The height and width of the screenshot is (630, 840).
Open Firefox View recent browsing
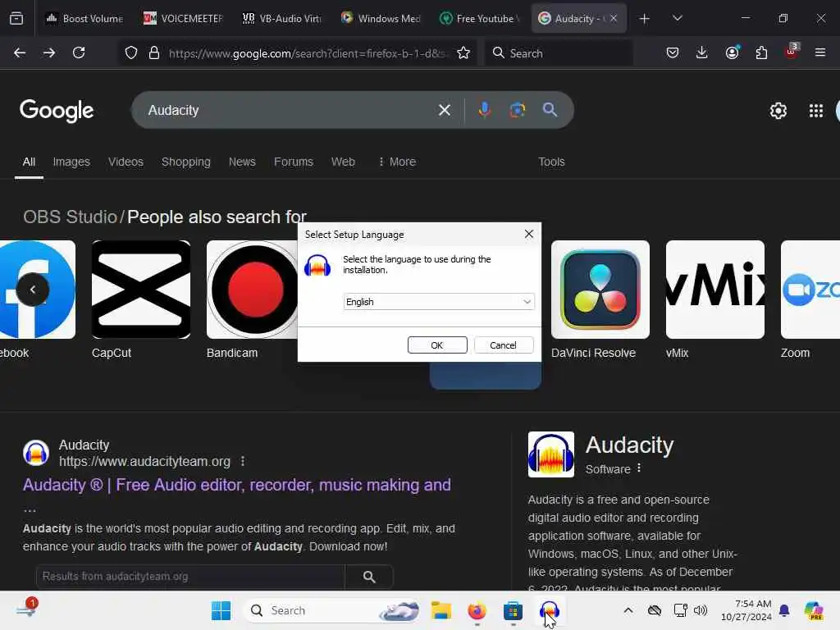pyautogui.click(x=16, y=18)
